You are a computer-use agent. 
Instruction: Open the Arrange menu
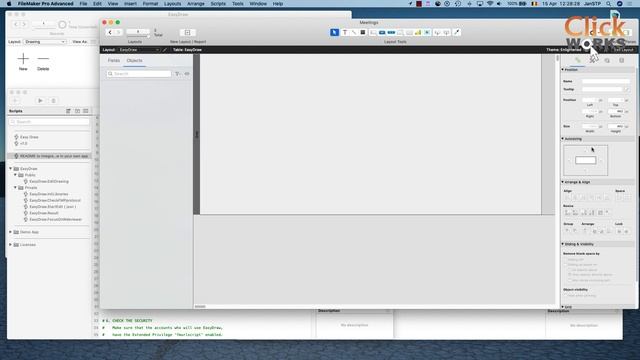(x=196, y=4)
